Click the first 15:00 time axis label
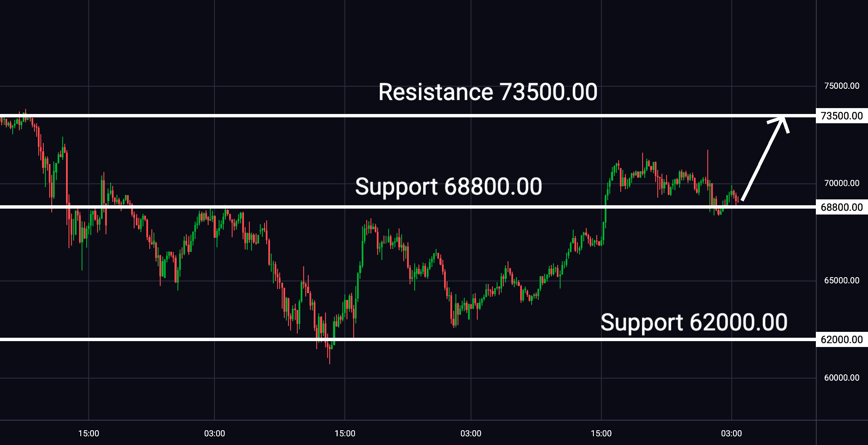 click(x=89, y=433)
